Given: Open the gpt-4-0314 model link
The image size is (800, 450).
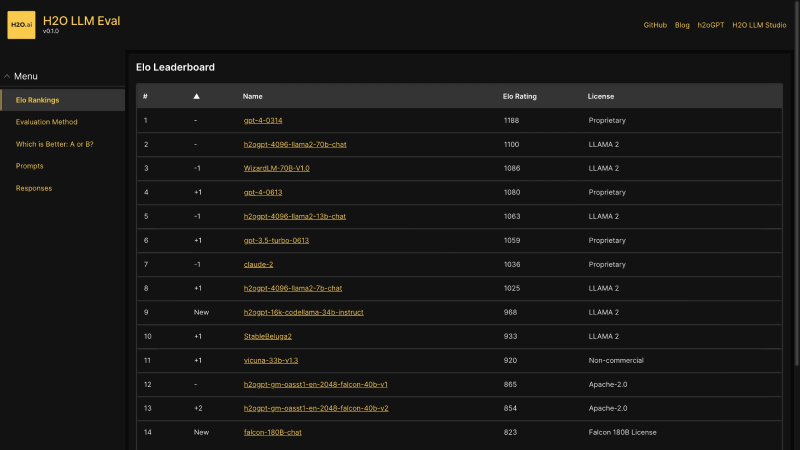Looking at the screenshot, I should tap(264, 120).
